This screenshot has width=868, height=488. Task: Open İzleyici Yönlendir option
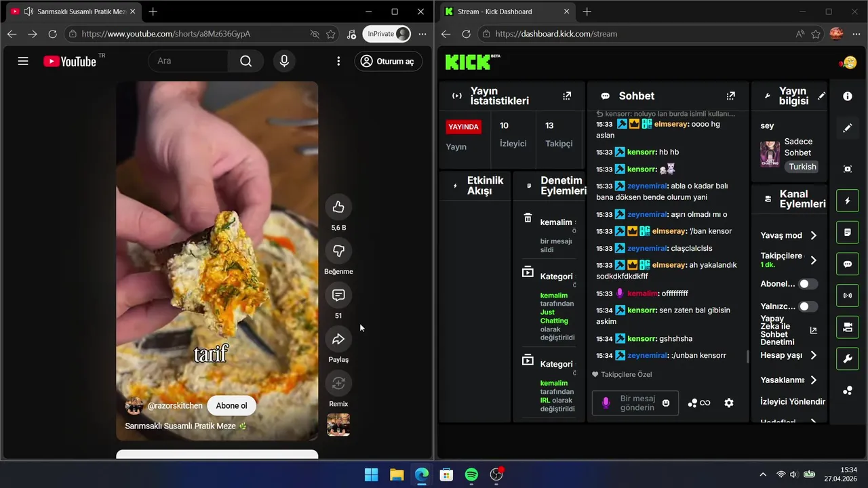coord(793,401)
